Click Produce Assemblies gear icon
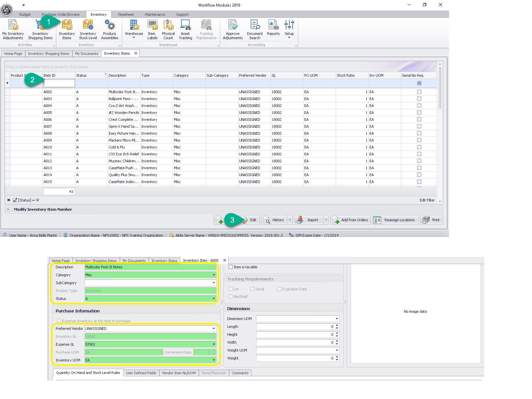 [110, 25]
